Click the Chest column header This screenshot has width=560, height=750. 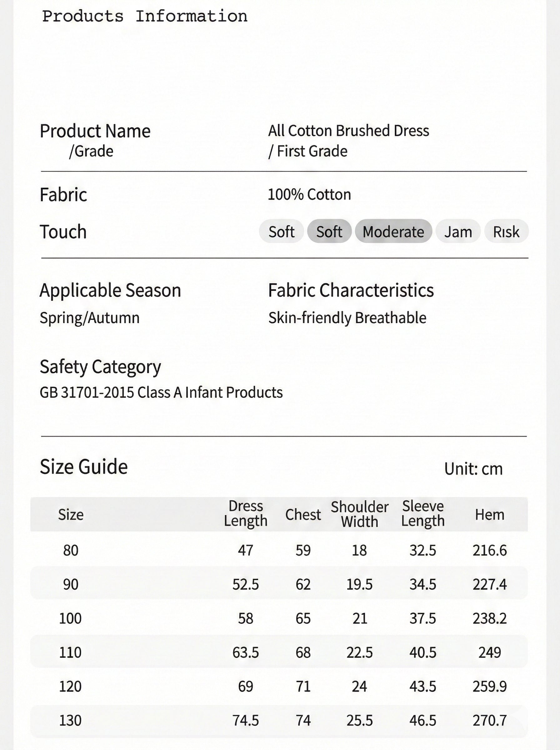[303, 514]
